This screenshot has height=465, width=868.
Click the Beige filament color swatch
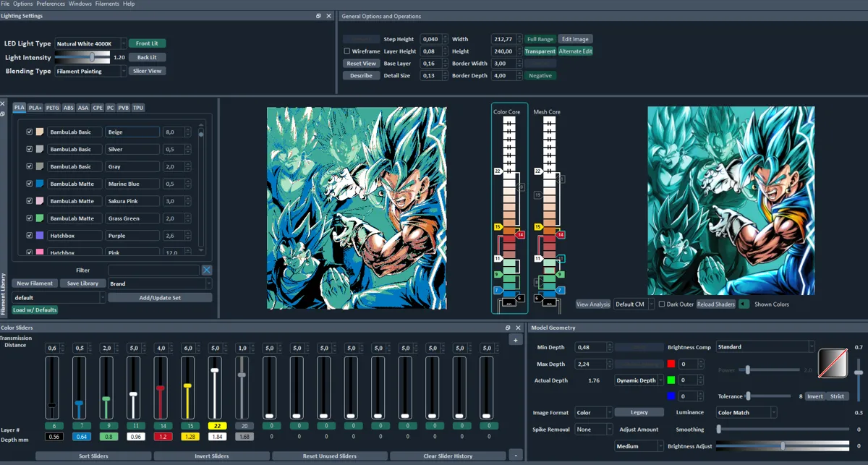40,132
